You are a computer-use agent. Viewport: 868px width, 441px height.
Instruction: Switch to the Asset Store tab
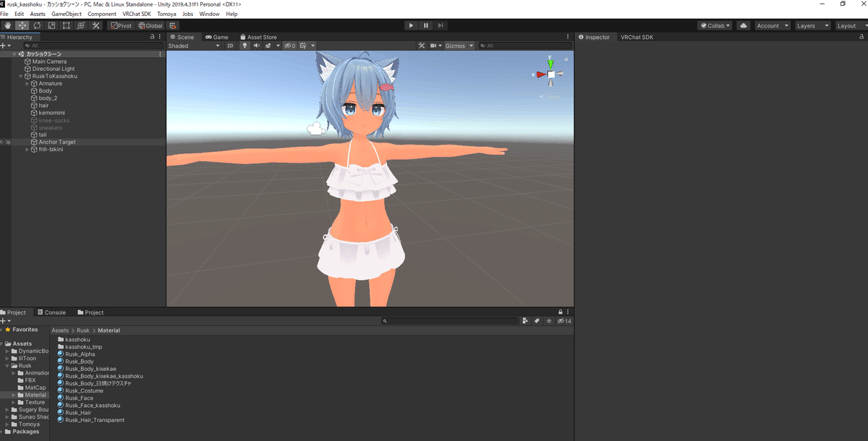258,37
